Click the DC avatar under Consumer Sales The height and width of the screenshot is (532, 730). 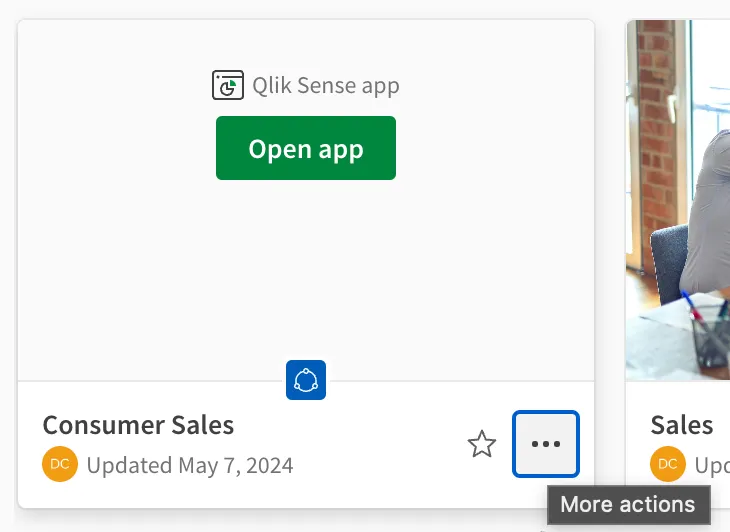pos(60,464)
